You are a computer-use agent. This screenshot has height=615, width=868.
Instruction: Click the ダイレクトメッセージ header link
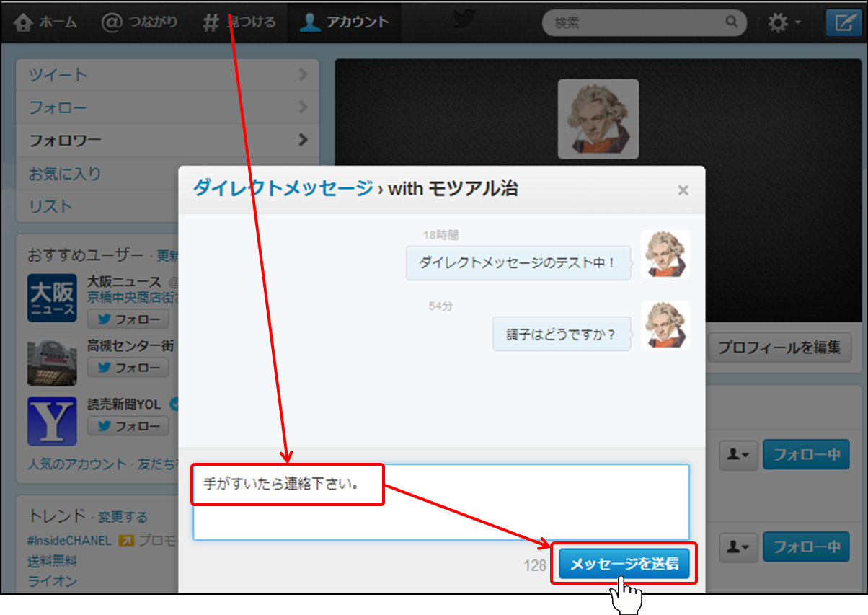click(x=283, y=189)
